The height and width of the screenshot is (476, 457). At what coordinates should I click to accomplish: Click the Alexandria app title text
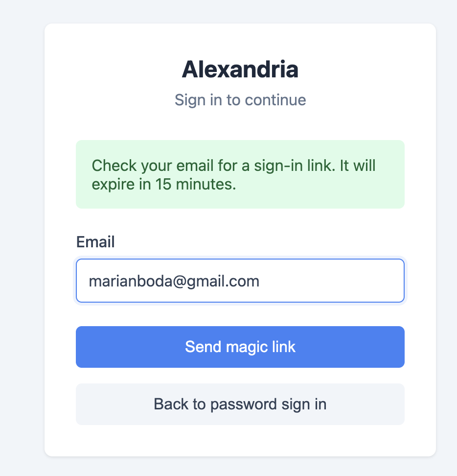tap(240, 70)
